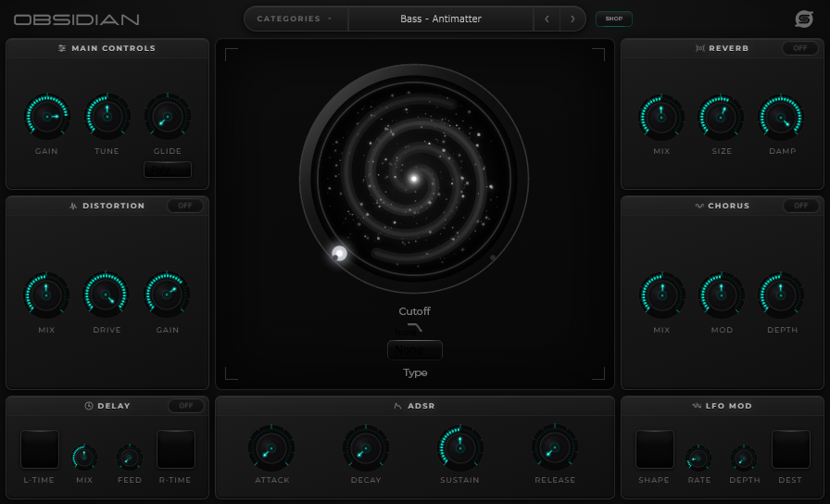Open the filter Type None dropdown
The width and height of the screenshot is (830, 504).
(x=414, y=350)
